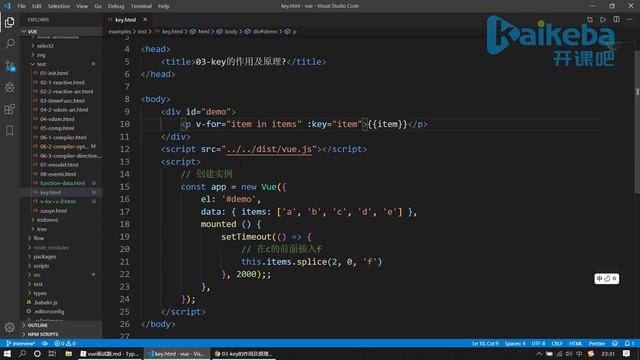Click the errors and warnings status indicator
The image size is (640, 360).
pyautogui.click(x=65, y=343)
